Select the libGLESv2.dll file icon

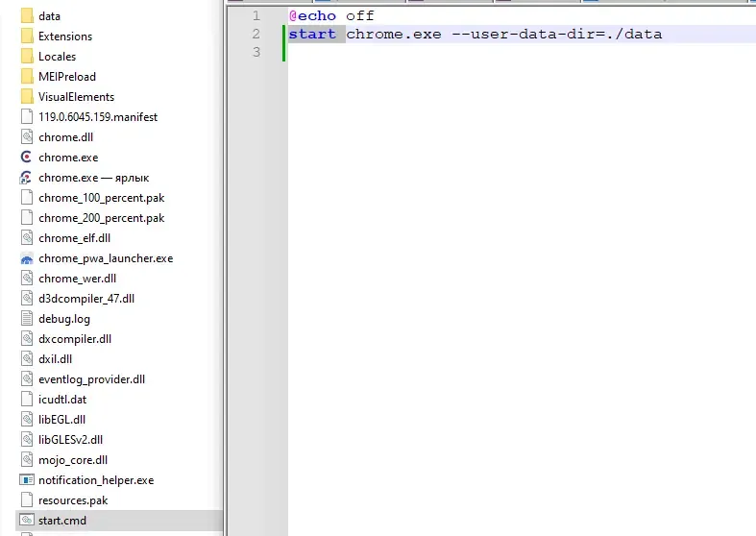pyautogui.click(x=27, y=440)
